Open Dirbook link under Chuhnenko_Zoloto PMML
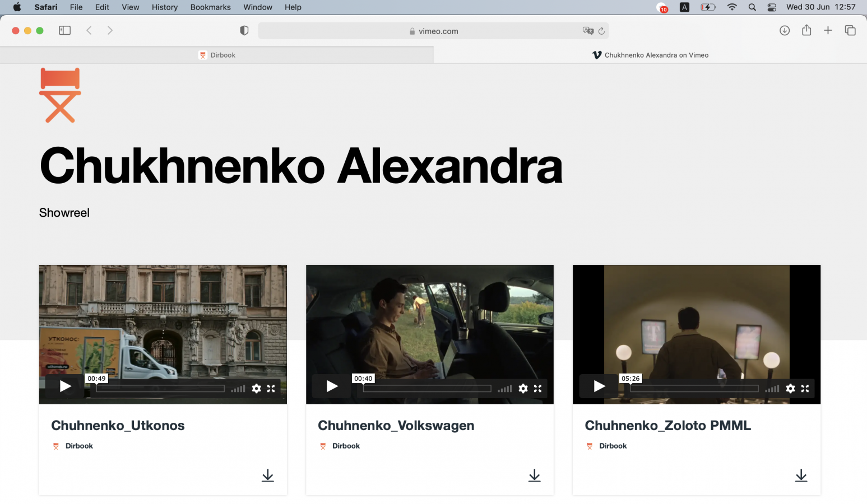 [x=613, y=446]
